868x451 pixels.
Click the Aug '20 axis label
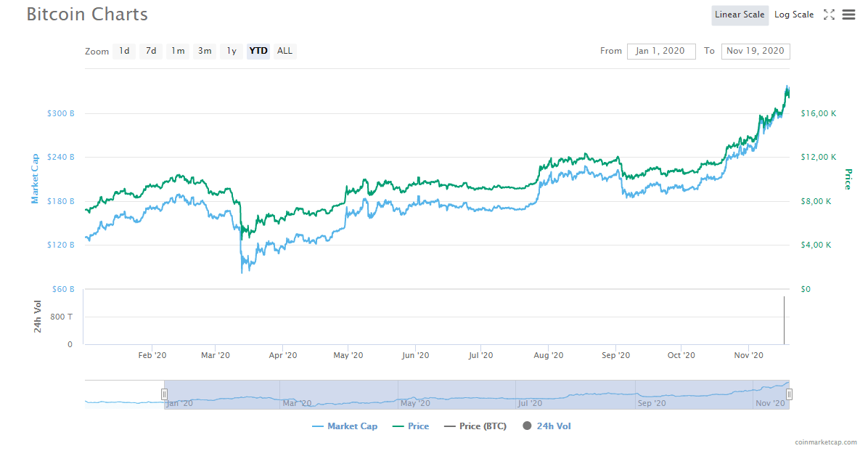tap(549, 355)
